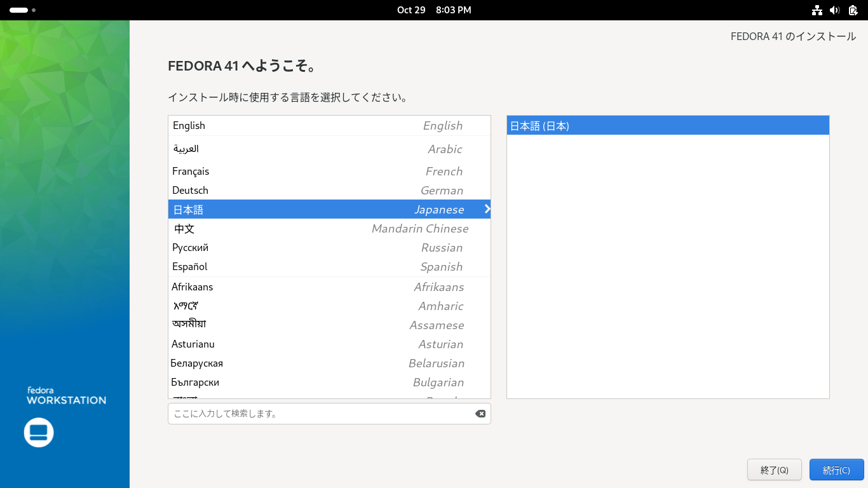Screen dimensions: 868x488
Task: Choose Español from the language list
Action: point(329,267)
